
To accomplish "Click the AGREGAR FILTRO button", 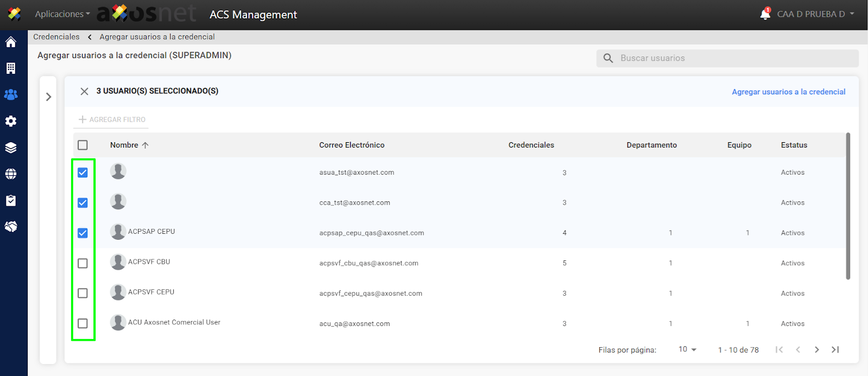I will [112, 119].
